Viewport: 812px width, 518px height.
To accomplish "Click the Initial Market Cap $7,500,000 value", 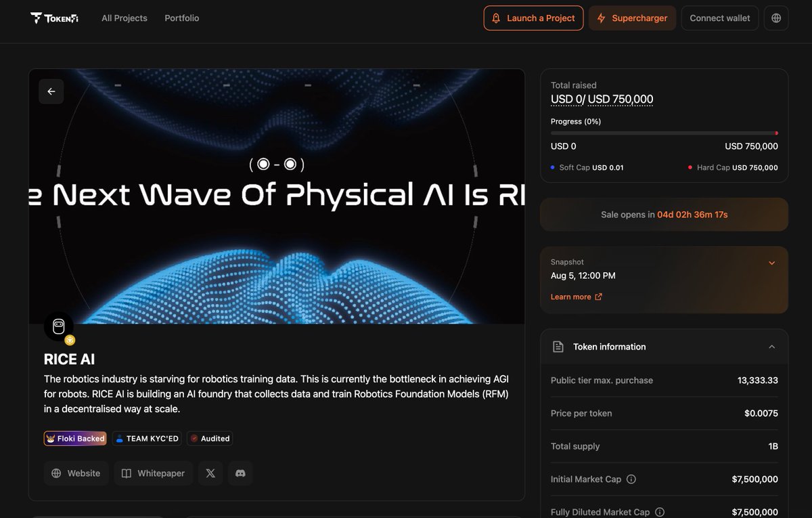I will coord(755,479).
